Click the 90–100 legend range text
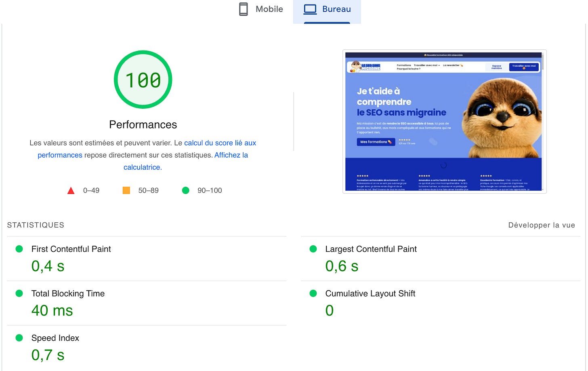Viewport: 588px width, 371px height. [210, 190]
